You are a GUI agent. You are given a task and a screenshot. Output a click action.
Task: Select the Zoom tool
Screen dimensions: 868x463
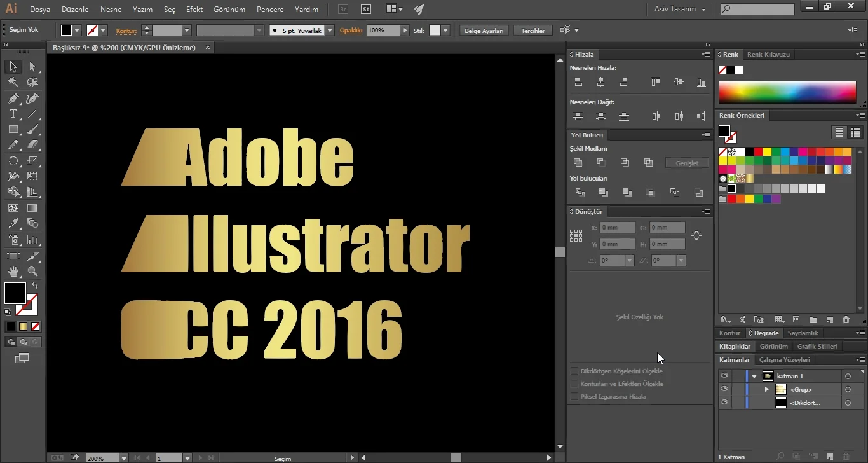pyautogui.click(x=32, y=272)
